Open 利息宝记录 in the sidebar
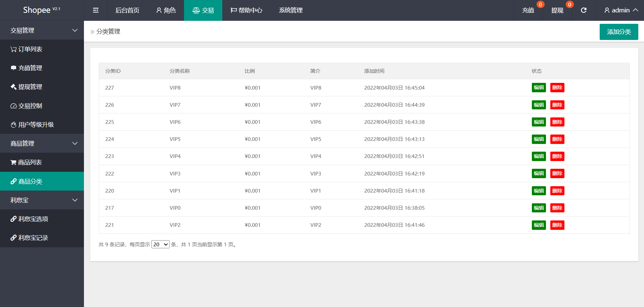Screen dimensions: 644x307 (x=42, y=238)
